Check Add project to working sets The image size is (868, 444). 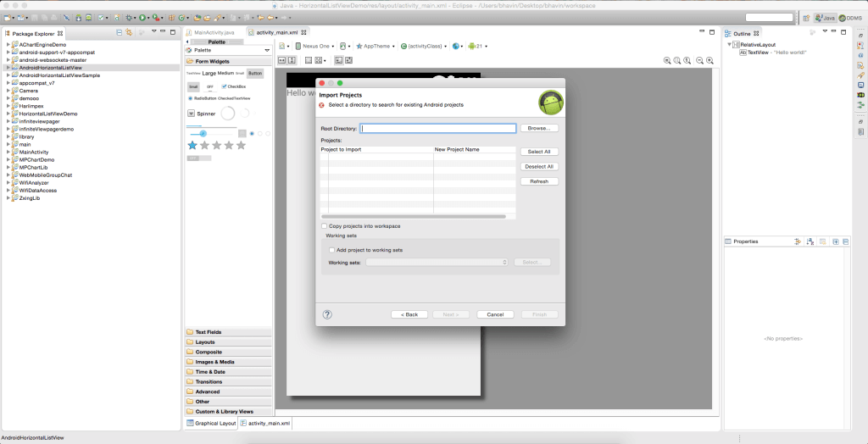point(331,250)
